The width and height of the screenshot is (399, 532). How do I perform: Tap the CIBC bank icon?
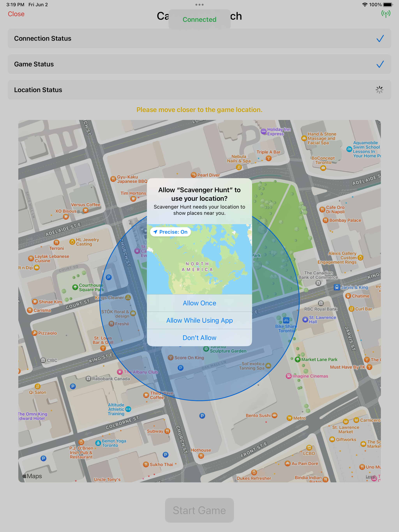pyautogui.click(x=43, y=360)
